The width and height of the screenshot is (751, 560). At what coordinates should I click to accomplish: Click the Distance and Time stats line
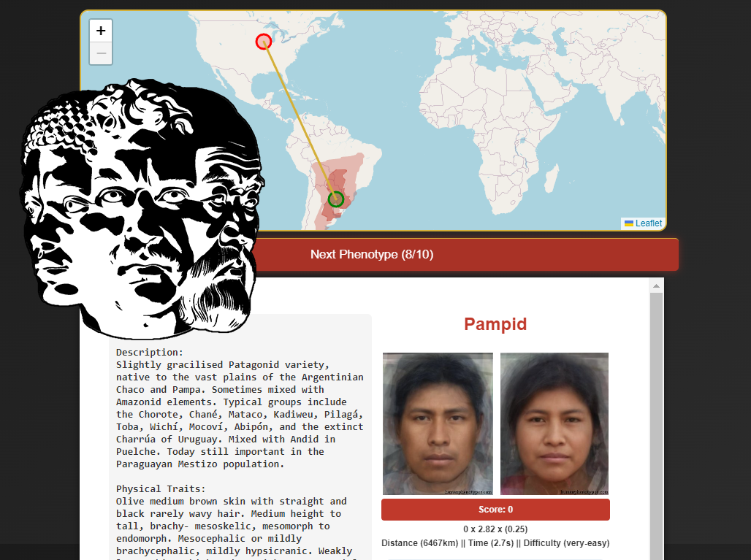pyautogui.click(x=495, y=542)
